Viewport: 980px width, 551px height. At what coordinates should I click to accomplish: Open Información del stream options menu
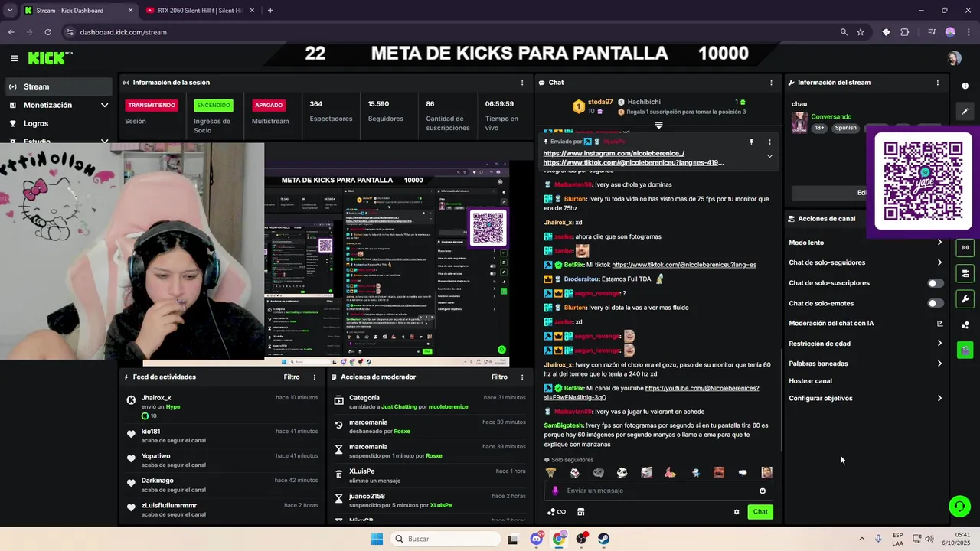937,83
